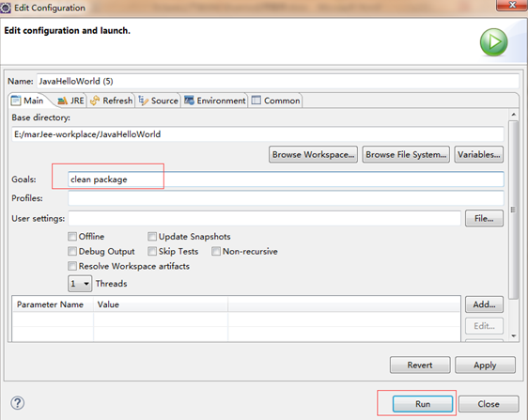Image resolution: width=528 pixels, height=420 pixels.
Task: Click the vertical scrollbar up arrow
Action: (514, 115)
